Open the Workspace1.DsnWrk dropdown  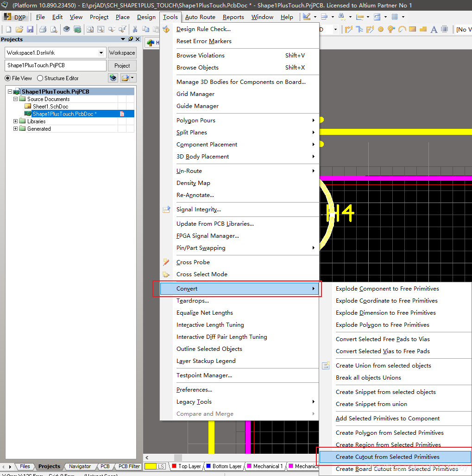[101, 53]
